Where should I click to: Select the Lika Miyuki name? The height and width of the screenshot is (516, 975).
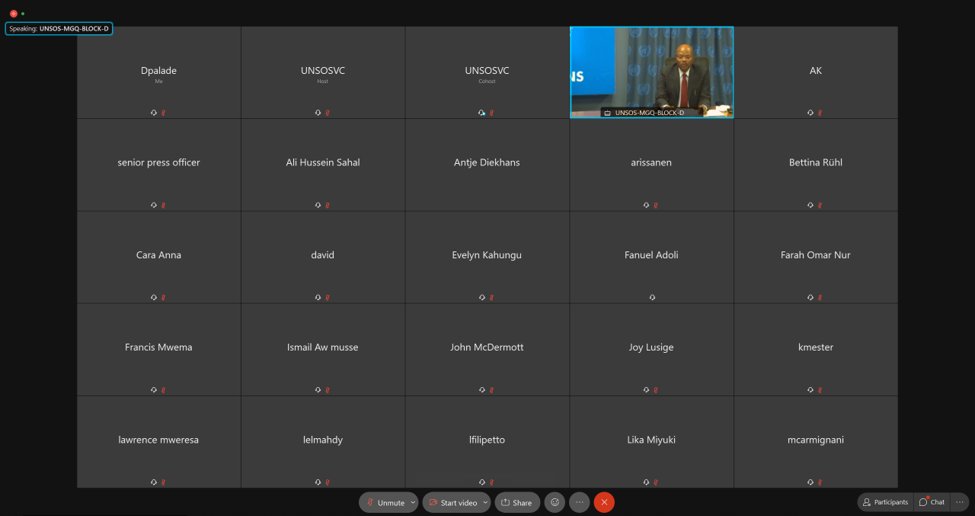tap(651, 440)
